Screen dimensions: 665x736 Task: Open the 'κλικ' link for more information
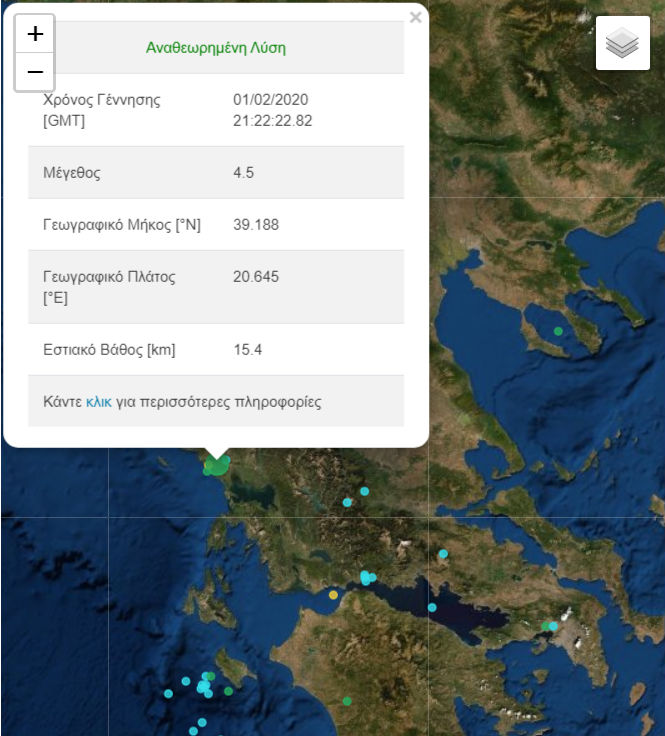99,402
